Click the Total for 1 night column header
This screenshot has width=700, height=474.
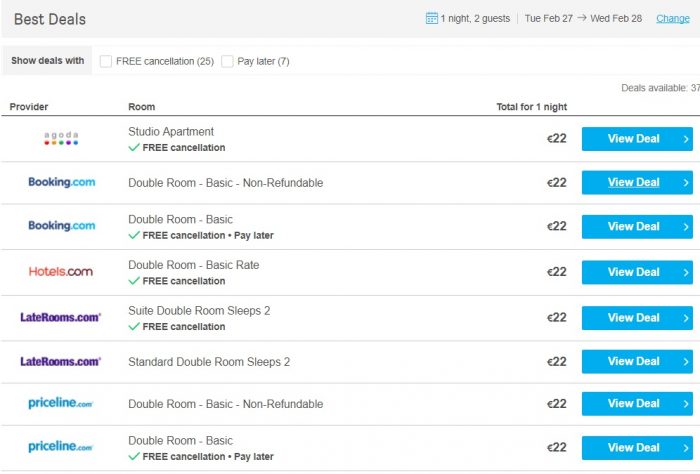coord(532,107)
